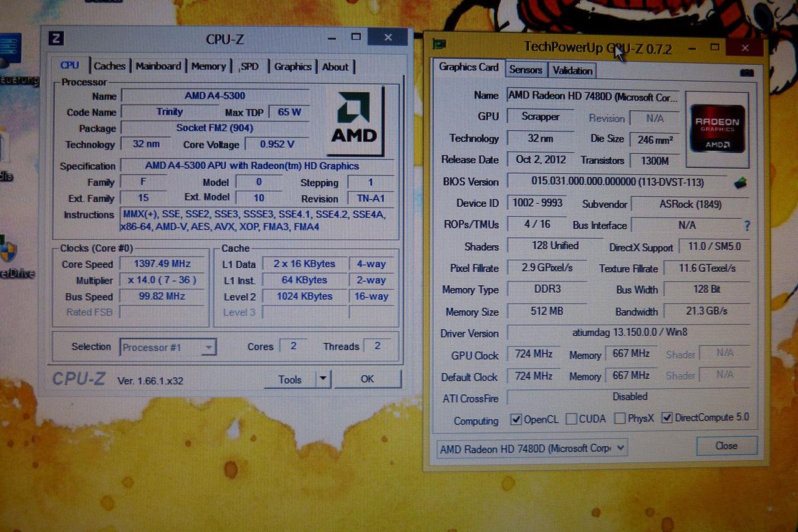Switch to the Mainboard tab

tap(158, 66)
